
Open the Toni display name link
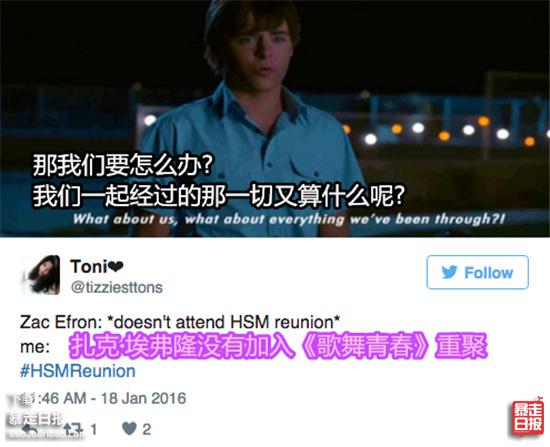(88, 266)
